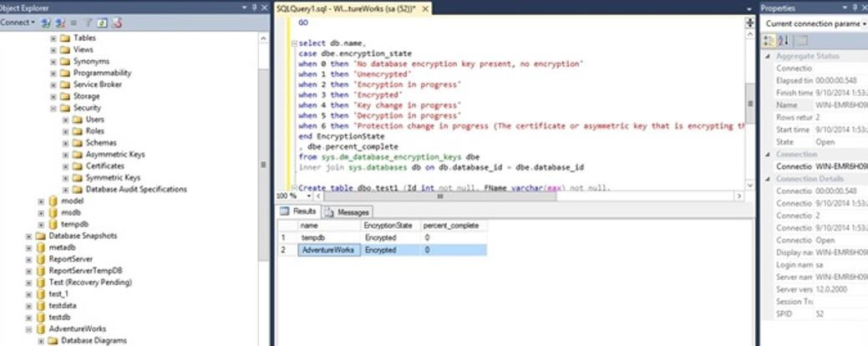868x346 pixels.
Task: Click the red icon right of Refresh
Action: point(117,23)
